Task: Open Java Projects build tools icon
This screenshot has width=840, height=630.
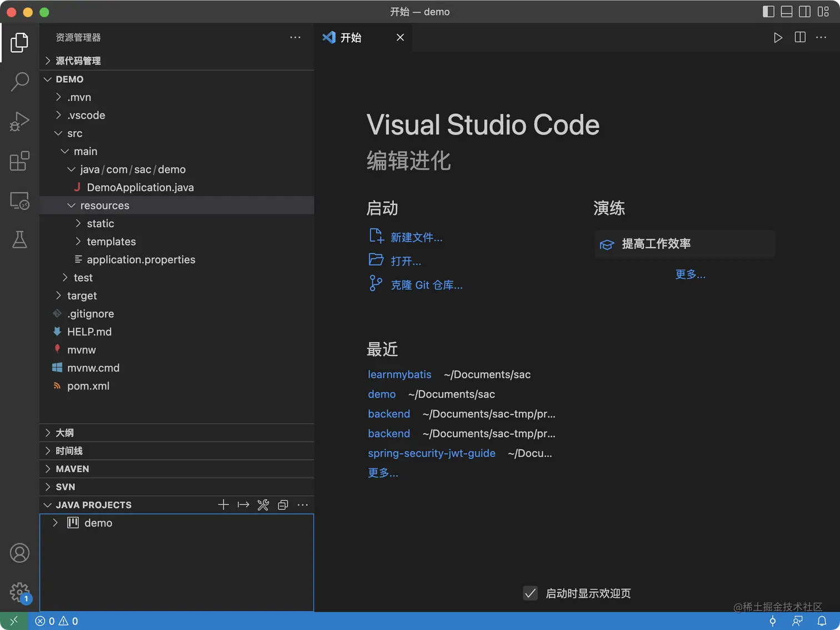Action: pos(263,504)
